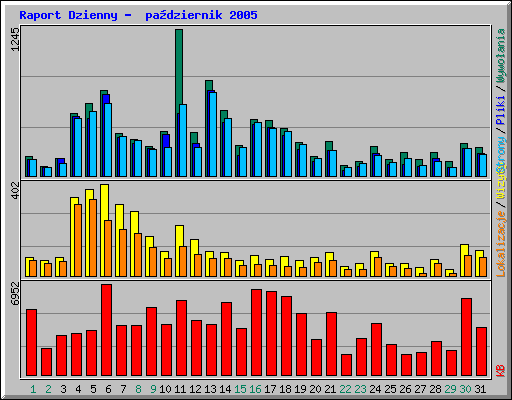Viewport: 512px width, 400px height.
Task: Click the middle chart axis value 402
Action: click(15, 191)
